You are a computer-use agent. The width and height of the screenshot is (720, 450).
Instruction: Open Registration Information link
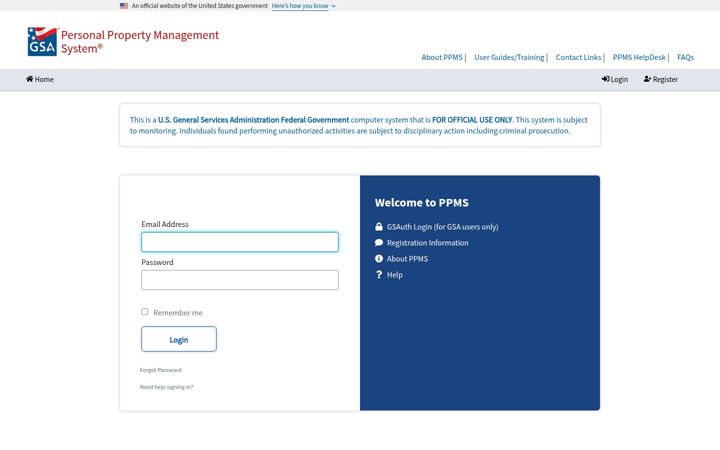[x=428, y=242]
